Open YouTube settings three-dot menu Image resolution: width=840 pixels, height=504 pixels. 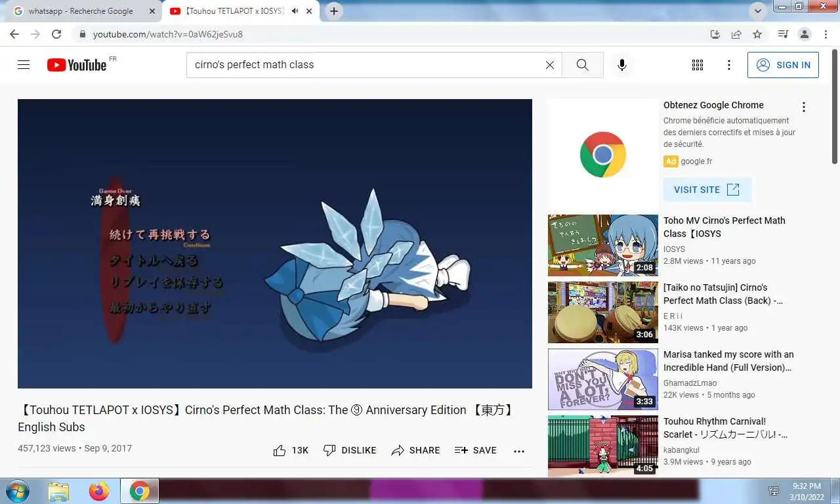pos(728,65)
